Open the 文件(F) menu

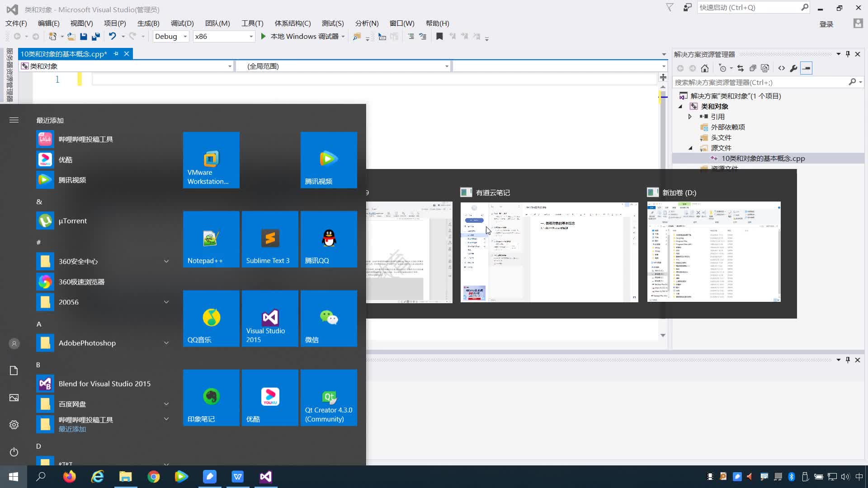(x=16, y=23)
